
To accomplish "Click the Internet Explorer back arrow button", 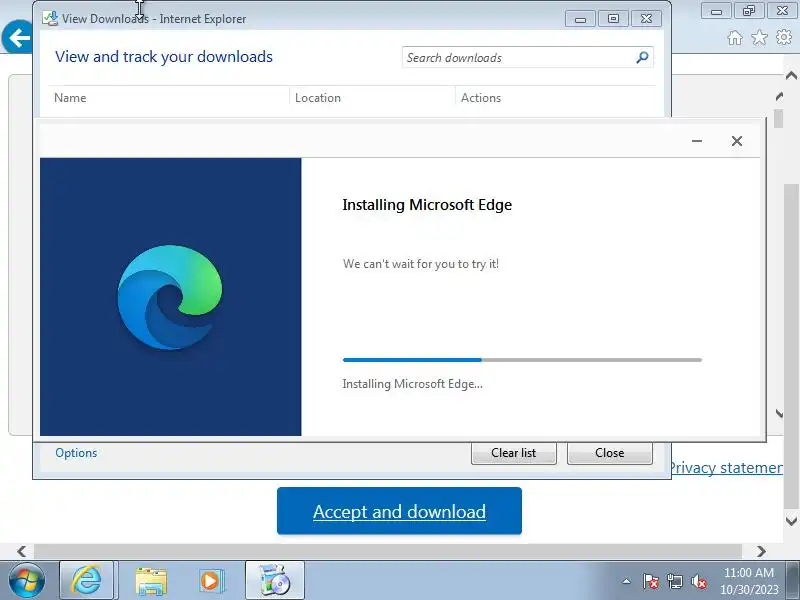I will tap(17, 37).
